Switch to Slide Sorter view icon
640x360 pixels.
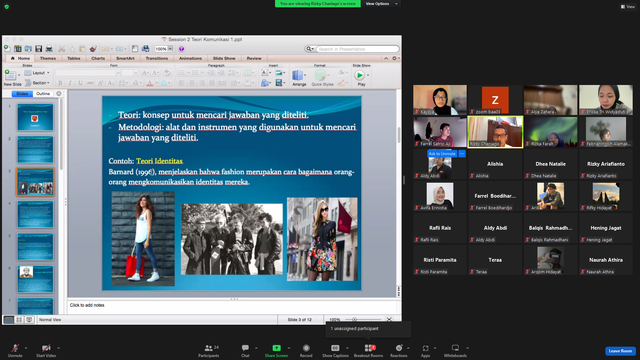click(x=19, y=320)
